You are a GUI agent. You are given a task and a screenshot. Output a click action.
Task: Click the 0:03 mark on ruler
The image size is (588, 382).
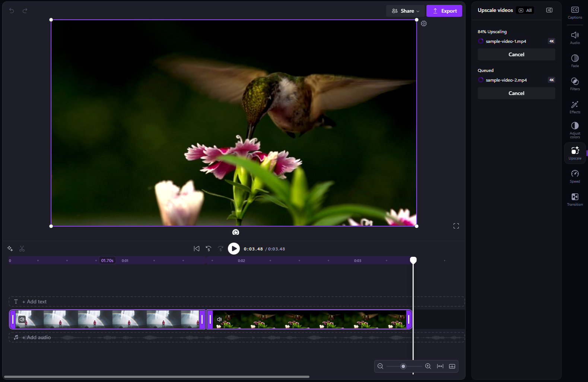357,261
